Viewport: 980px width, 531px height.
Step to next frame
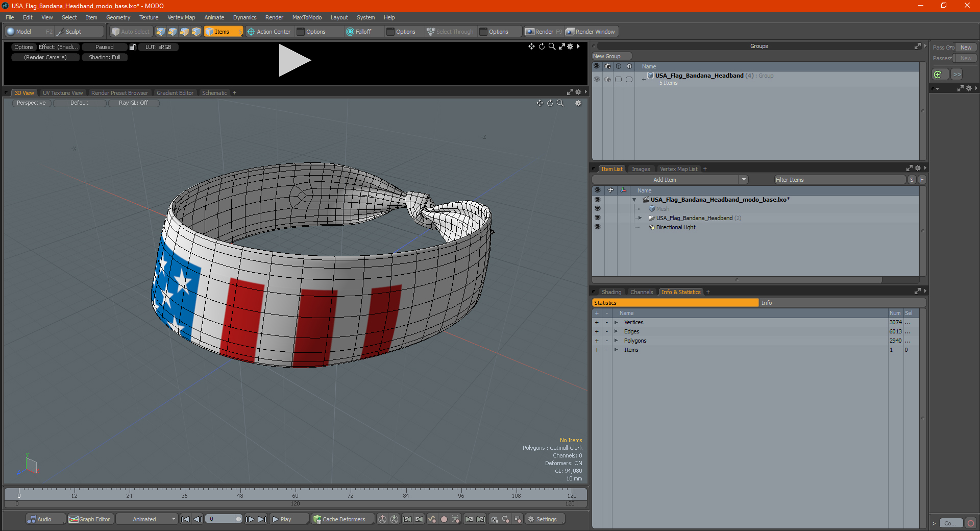tap(250, 519)
